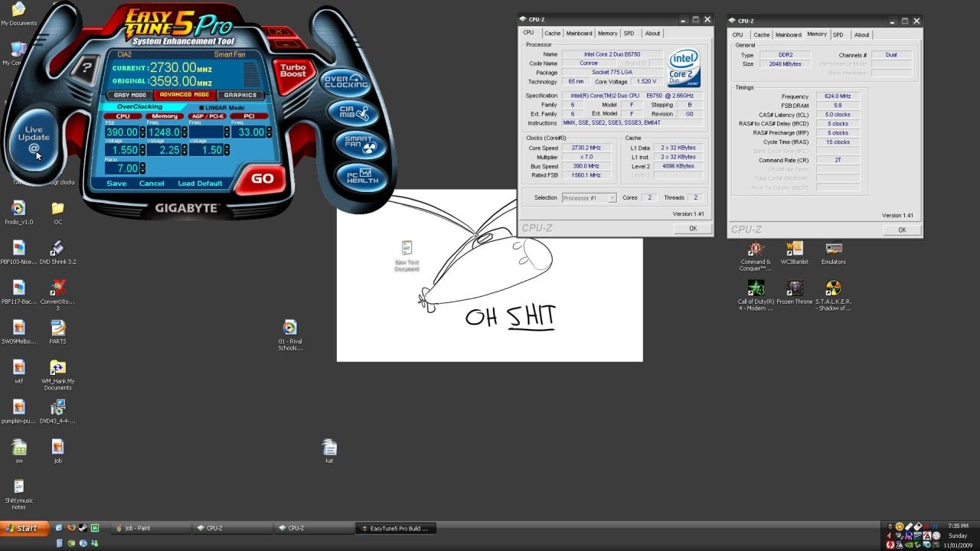Viewport: 980px width, 551px height.
Task: Select the WM_Hank My Documents icon
Action: pyautogui.click(x=57, y=375)
